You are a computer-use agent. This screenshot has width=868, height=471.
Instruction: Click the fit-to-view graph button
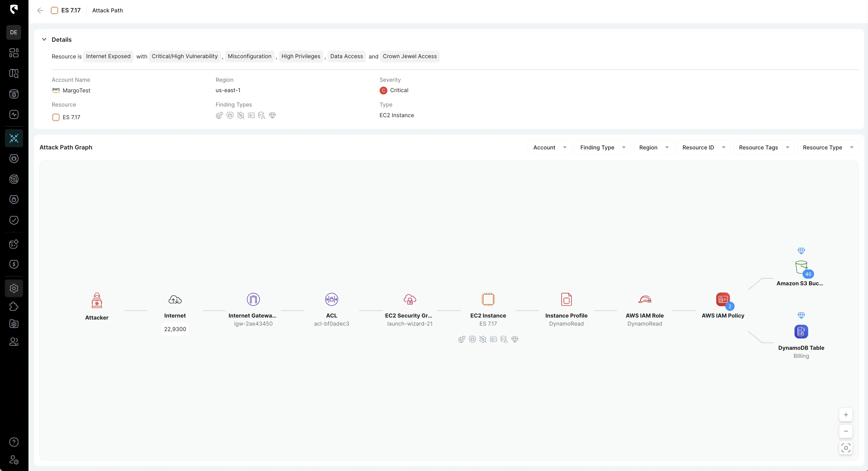[846, 448]
